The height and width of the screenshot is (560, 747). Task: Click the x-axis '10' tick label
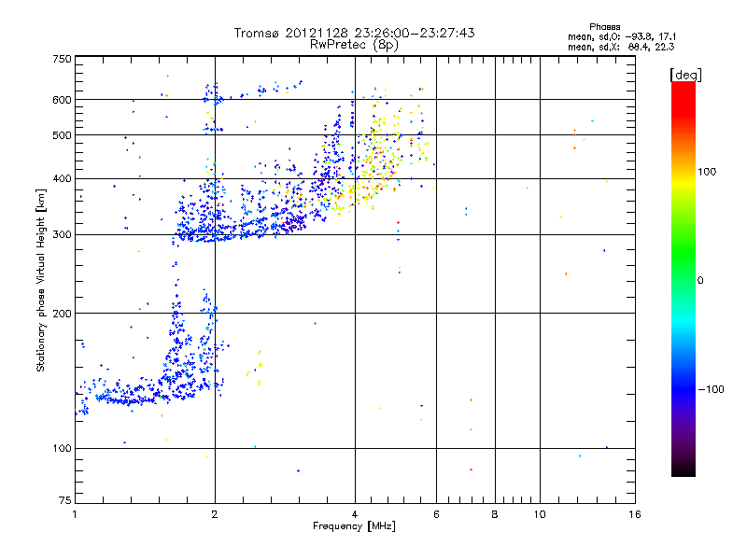click(540, 515)
